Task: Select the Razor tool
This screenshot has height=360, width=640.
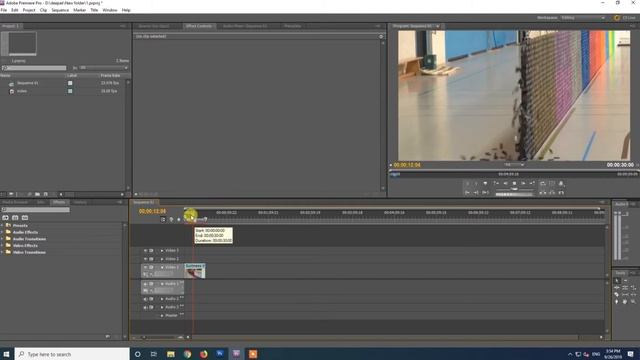Action: (x=617, y=295)
